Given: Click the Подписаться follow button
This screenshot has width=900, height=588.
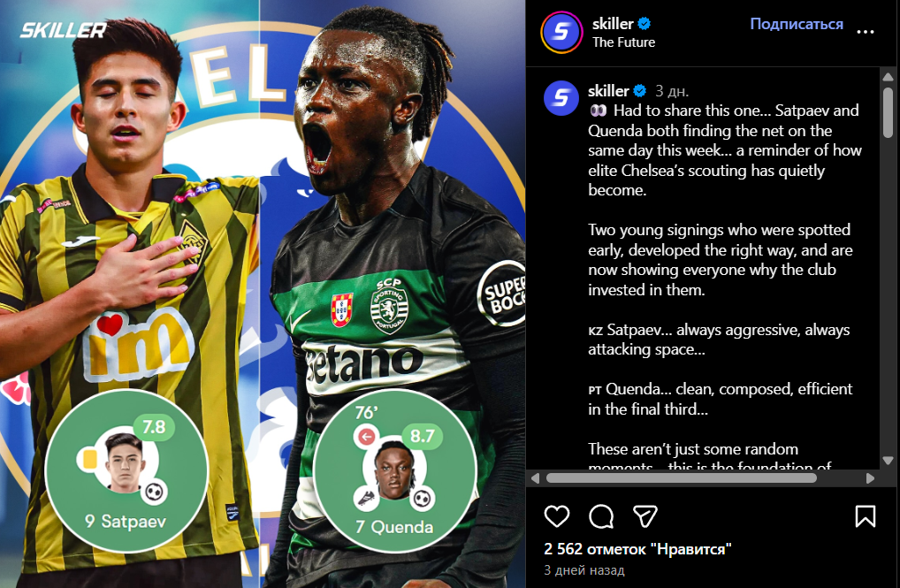Looking at the screenshot, I should pyautogui.click(x=796, y=24).
